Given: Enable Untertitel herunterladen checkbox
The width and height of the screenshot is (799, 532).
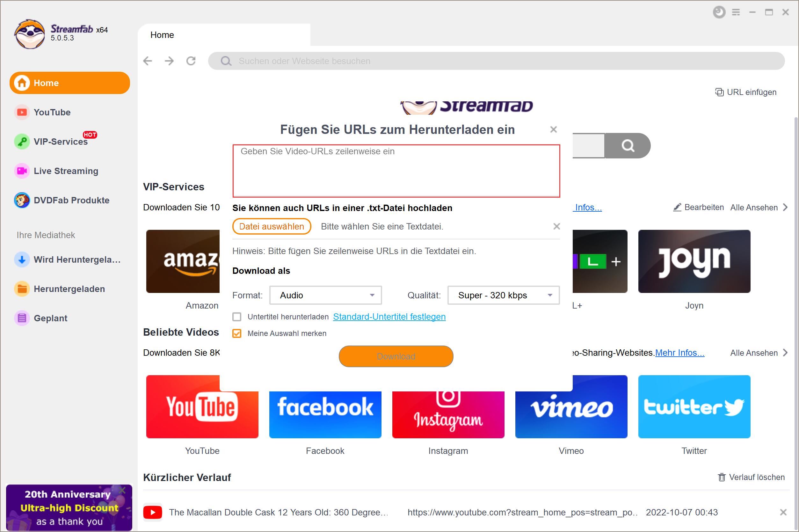Looking at the screenshot, I should tap(237, 317).
